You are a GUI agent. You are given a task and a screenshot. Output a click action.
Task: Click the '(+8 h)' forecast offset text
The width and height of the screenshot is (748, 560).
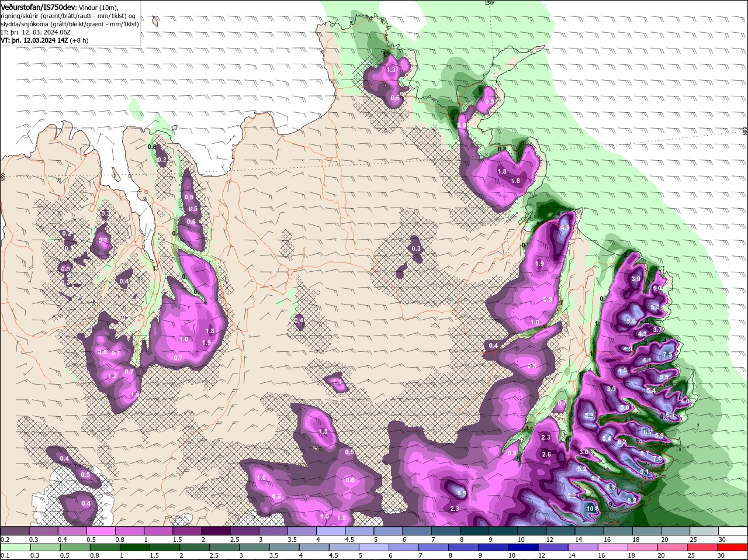[x=80, y=40]
